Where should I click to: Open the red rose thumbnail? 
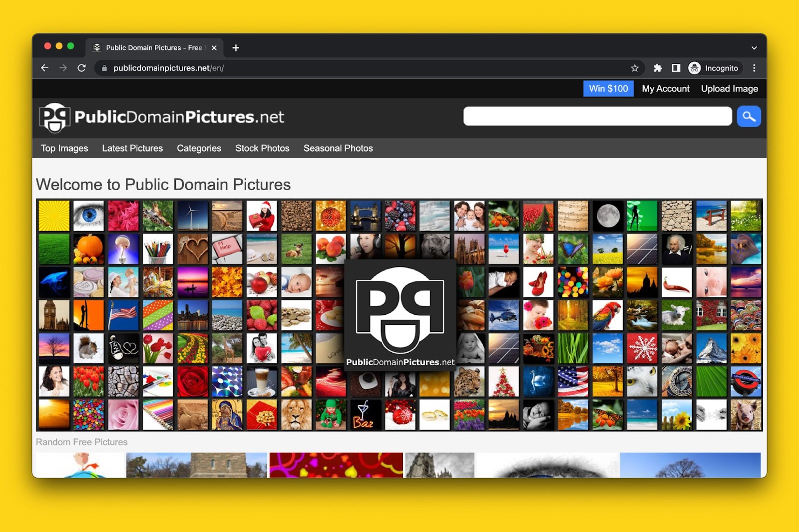coord(193,381)
